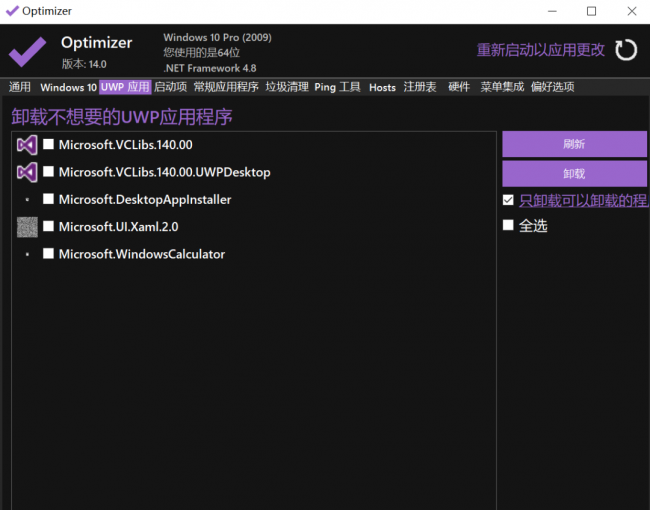Click the Visual Studio icon beside Microsoft.VCLibs.140.00
Image resolution: width=650 pixels, height=510 pixels.
[x=27, y=145]
